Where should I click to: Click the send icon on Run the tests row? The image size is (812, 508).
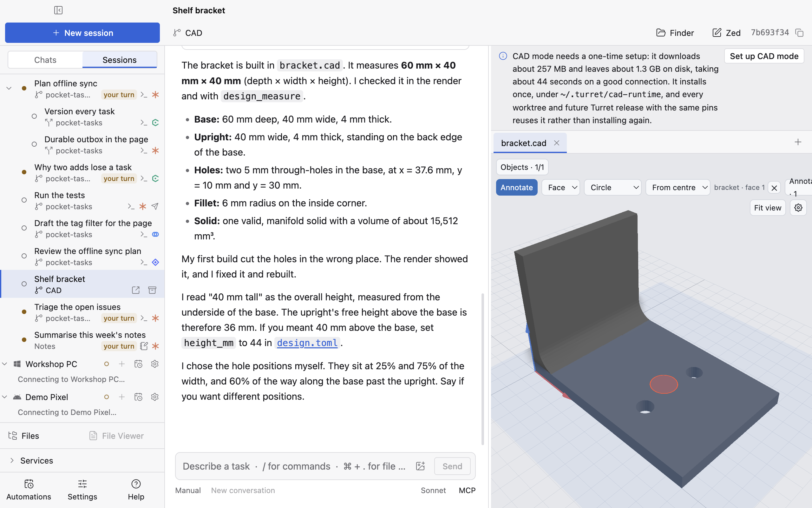tap(155, 206)
